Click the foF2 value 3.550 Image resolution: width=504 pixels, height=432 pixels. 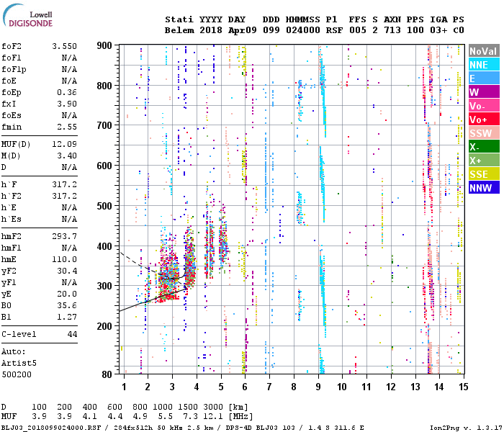(65, 46)
